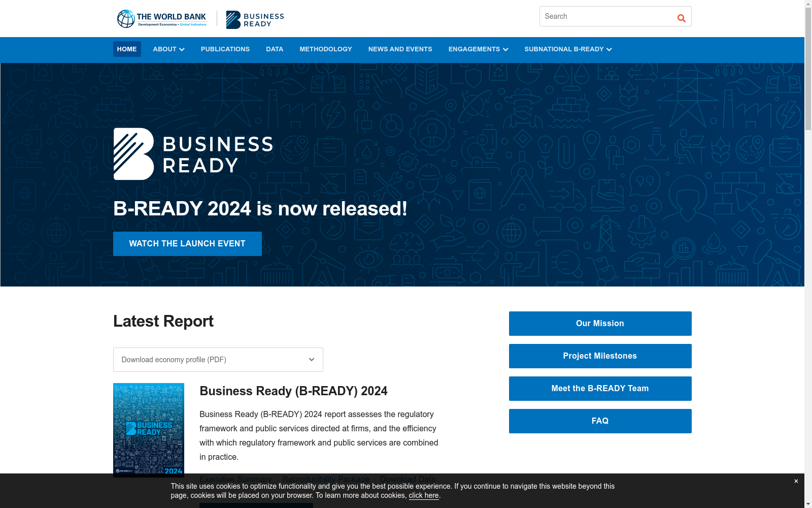Click the Project Milestones button
This screenshot has height=508, width=812.
pyautogui.click(x=600, y=356)
